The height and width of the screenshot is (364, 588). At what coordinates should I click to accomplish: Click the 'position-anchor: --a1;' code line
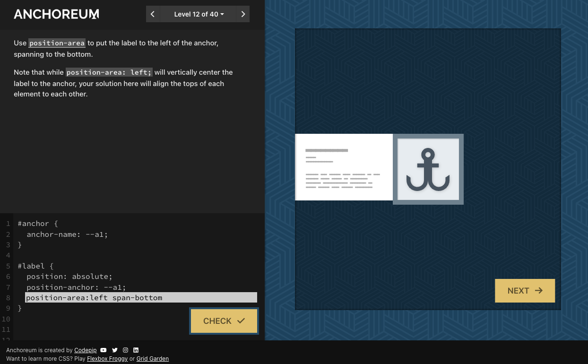(76, 287)
